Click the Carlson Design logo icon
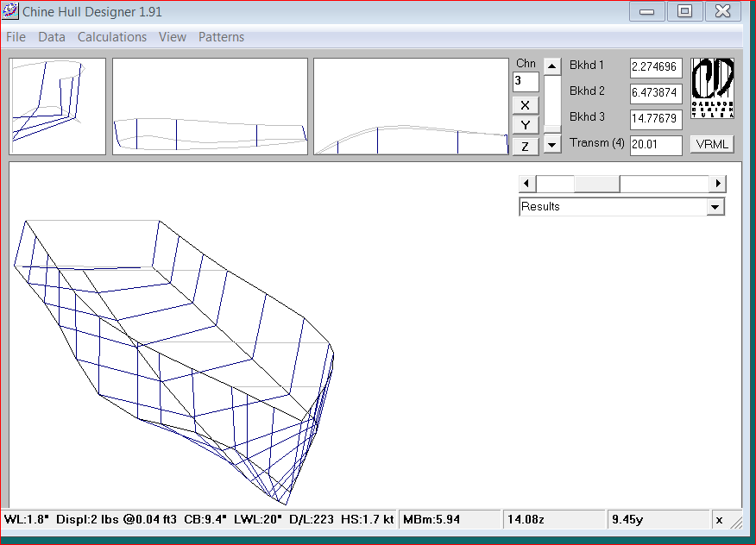The width and height of the screenshot is (756, 545). point(712,89)
